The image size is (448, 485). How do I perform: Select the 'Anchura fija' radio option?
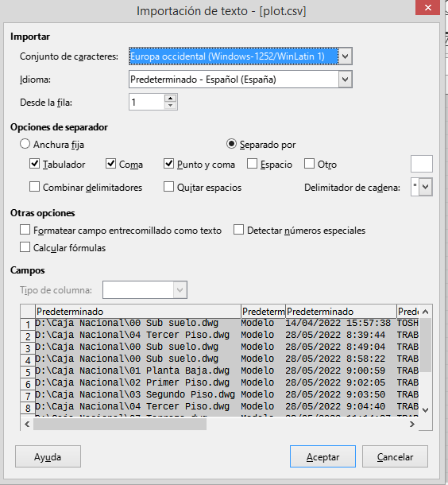click(25, 144)
